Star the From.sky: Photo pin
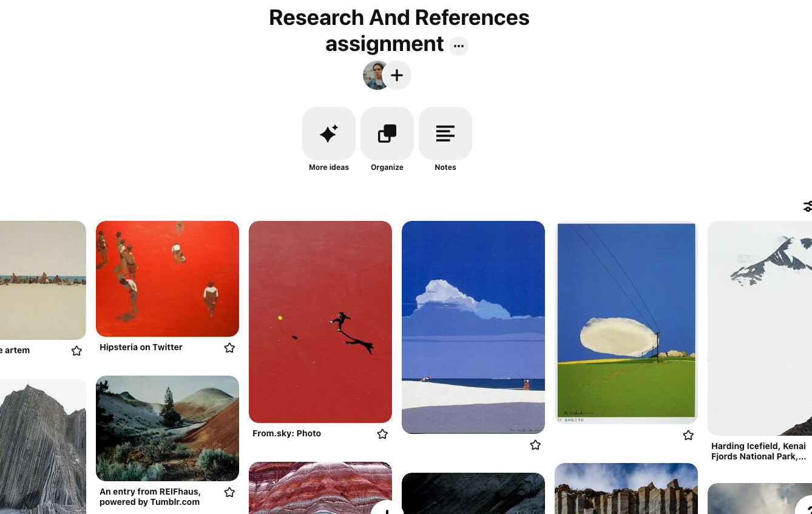 coord(382,434)
